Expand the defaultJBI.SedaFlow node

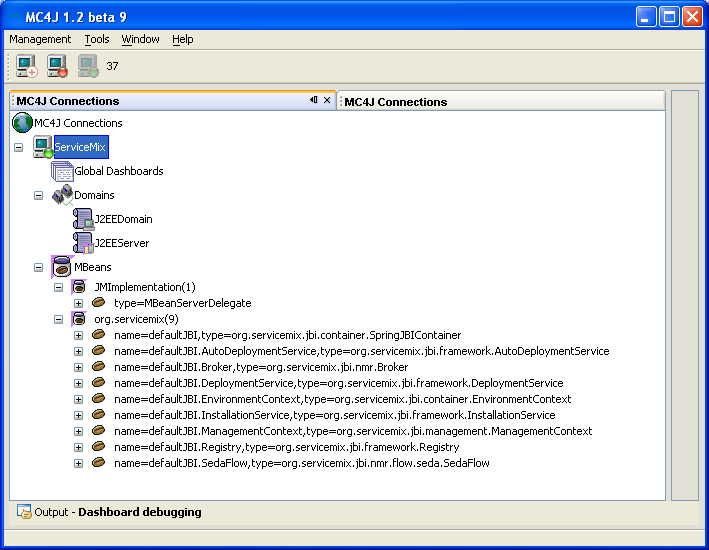click(x=78, y=463)
